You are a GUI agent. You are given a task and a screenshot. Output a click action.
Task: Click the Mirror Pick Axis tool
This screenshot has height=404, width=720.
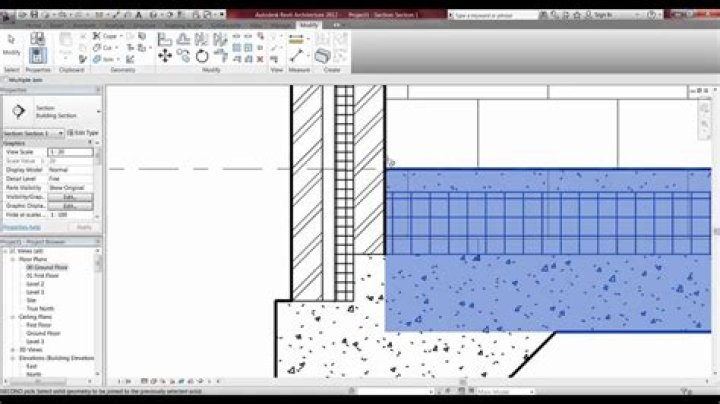pyautogui.click(x=202, y=39)
